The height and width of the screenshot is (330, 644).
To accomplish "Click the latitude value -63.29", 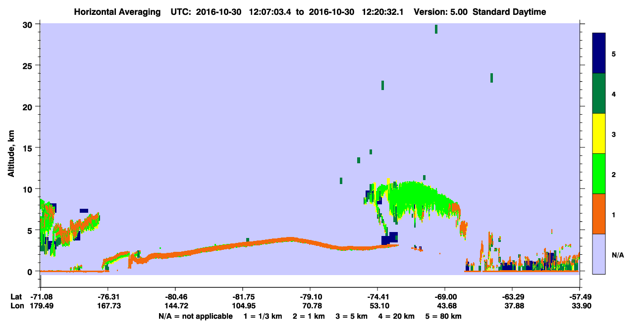I will point(512,297).
